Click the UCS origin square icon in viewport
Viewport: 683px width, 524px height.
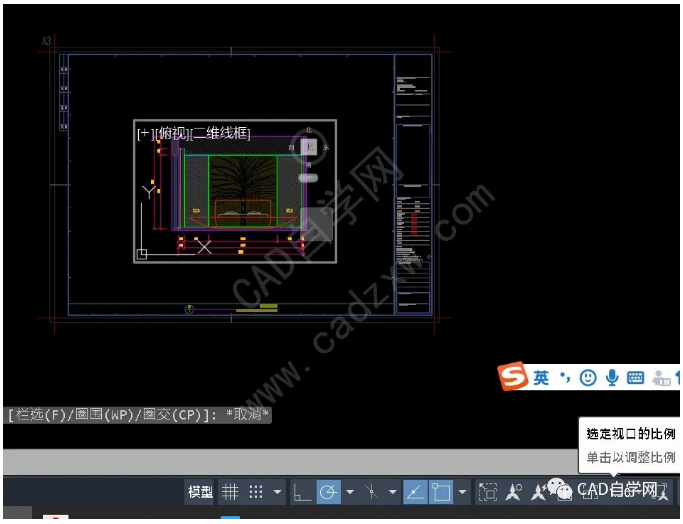click(142, 254)
